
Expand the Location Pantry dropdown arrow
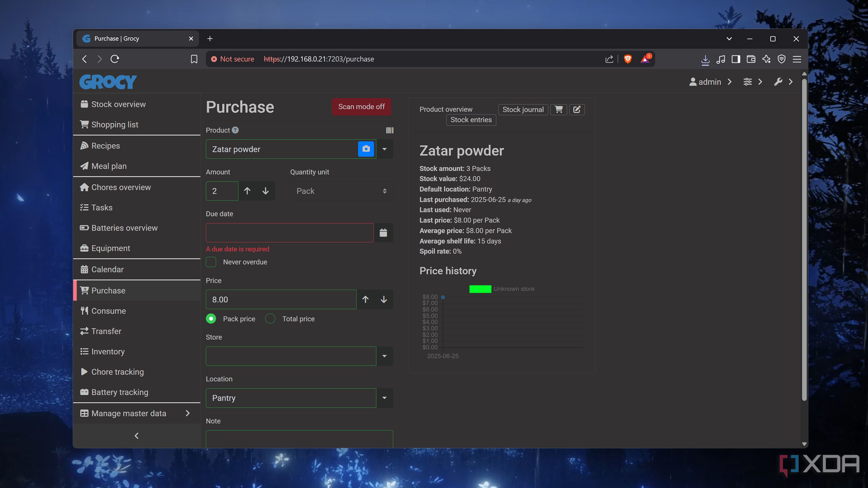click(384, 398)
